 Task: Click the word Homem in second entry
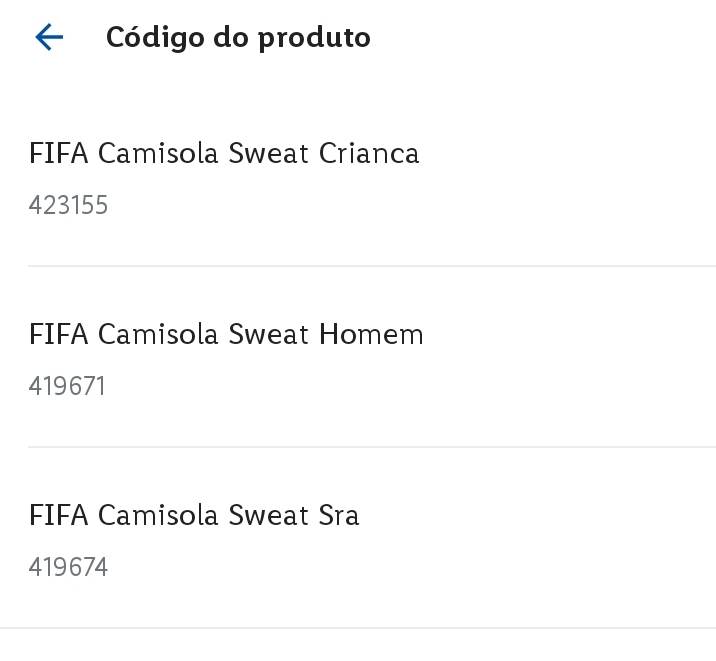point(371,334)
